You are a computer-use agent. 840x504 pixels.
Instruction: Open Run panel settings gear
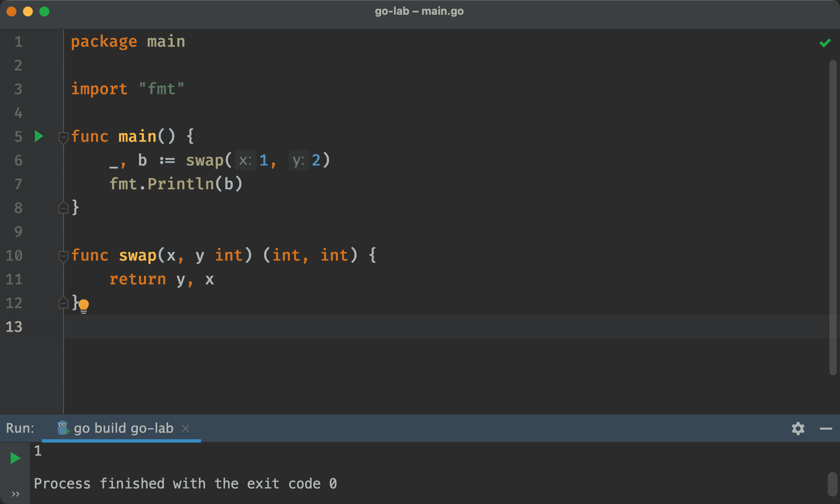point(798,429)
